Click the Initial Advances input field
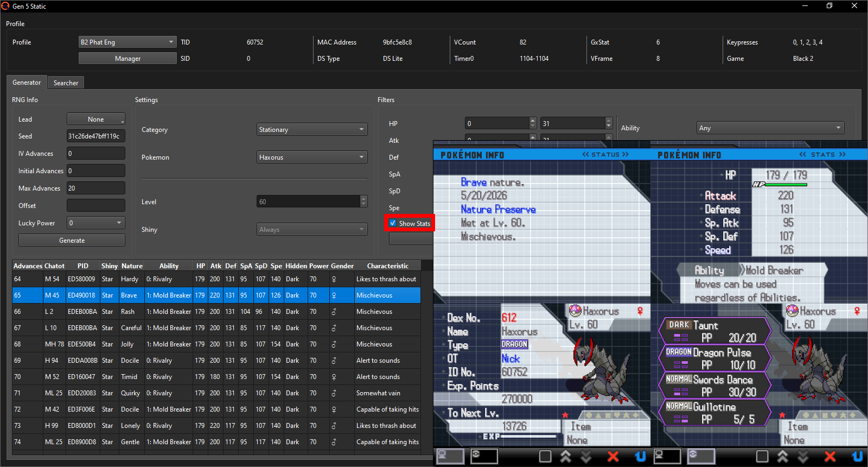This screenshot has height=467, width=868. click(x=96, y=171)
